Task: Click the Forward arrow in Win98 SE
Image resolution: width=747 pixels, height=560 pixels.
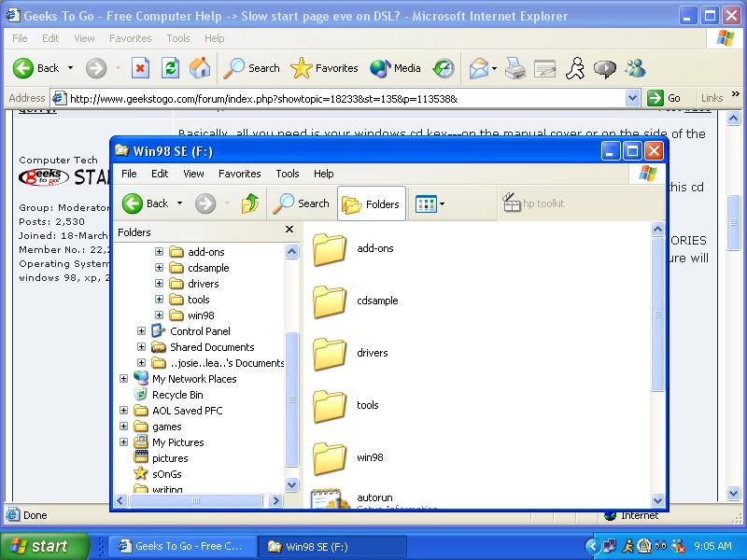Action: tap(205, 203)
